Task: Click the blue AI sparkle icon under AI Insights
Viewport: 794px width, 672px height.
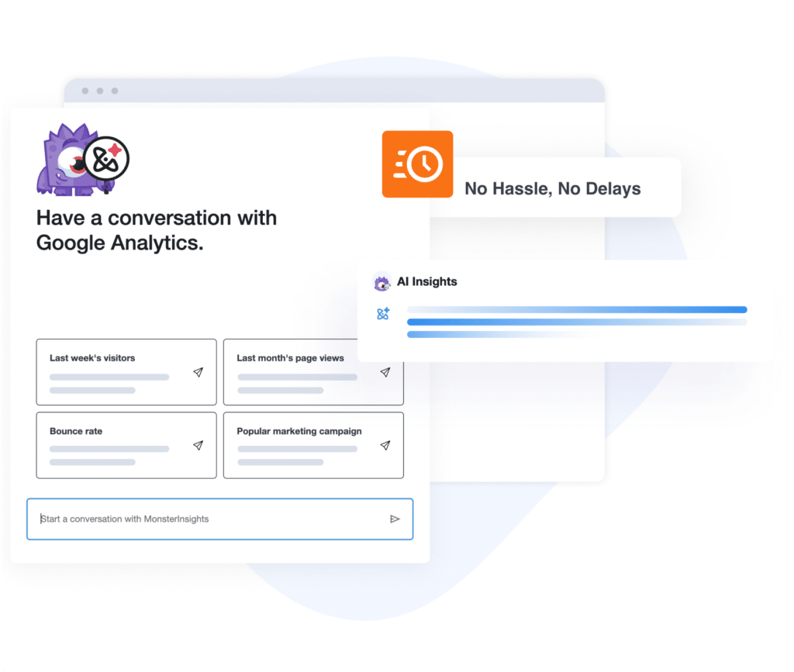Action: pos(383,314)
